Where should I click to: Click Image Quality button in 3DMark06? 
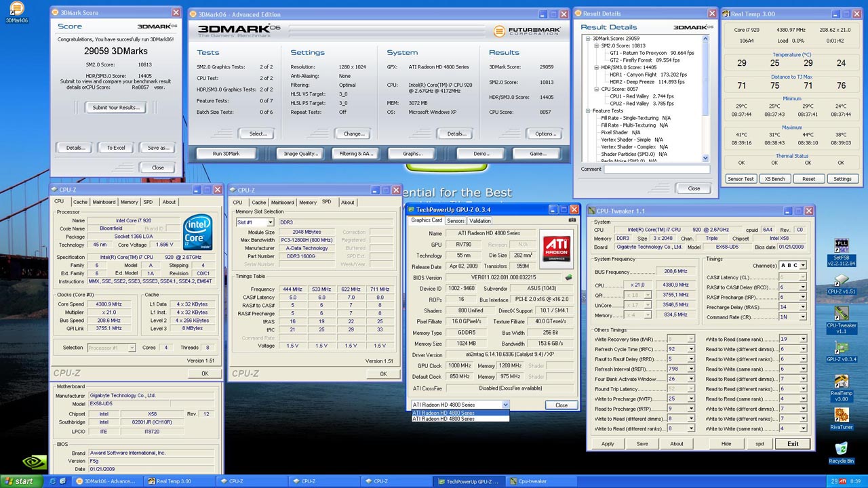click(x=300, y=154)
